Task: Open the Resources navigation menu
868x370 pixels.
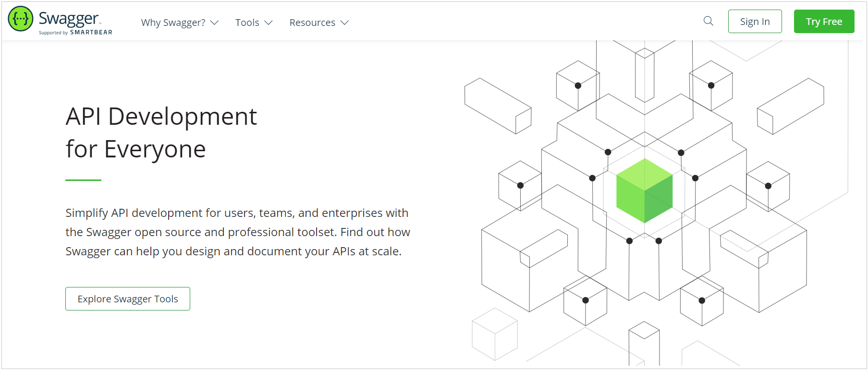Action: point(312,23)
